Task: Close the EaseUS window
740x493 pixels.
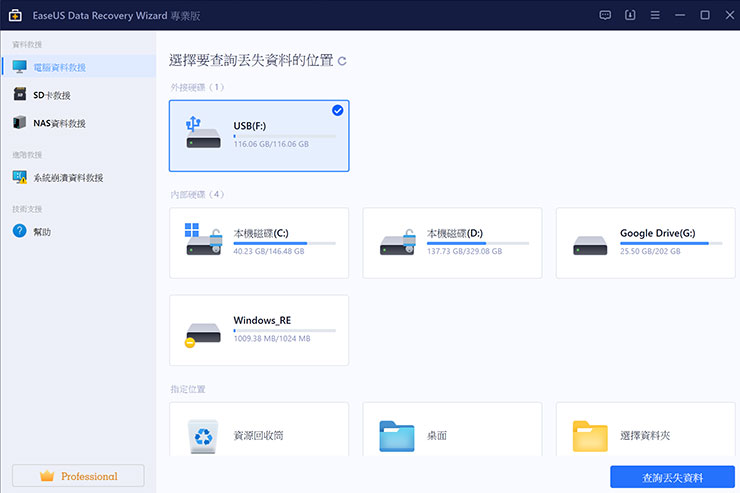Action: pos(730,15)
